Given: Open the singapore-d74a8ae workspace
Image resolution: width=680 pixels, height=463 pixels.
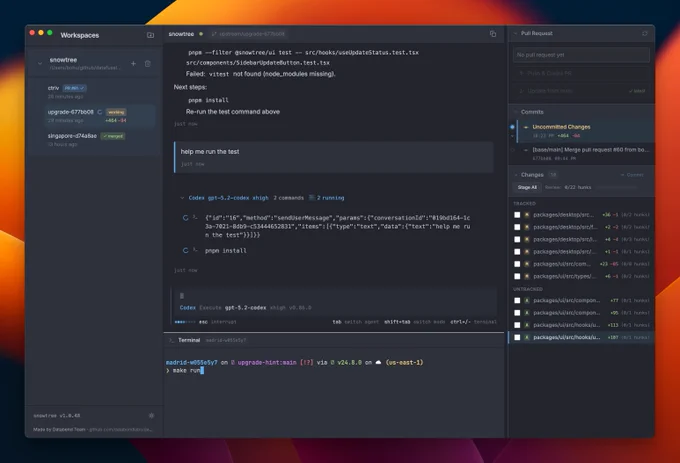Looking at the screenshot, I should pyautogui.click(x=100, y=140).
